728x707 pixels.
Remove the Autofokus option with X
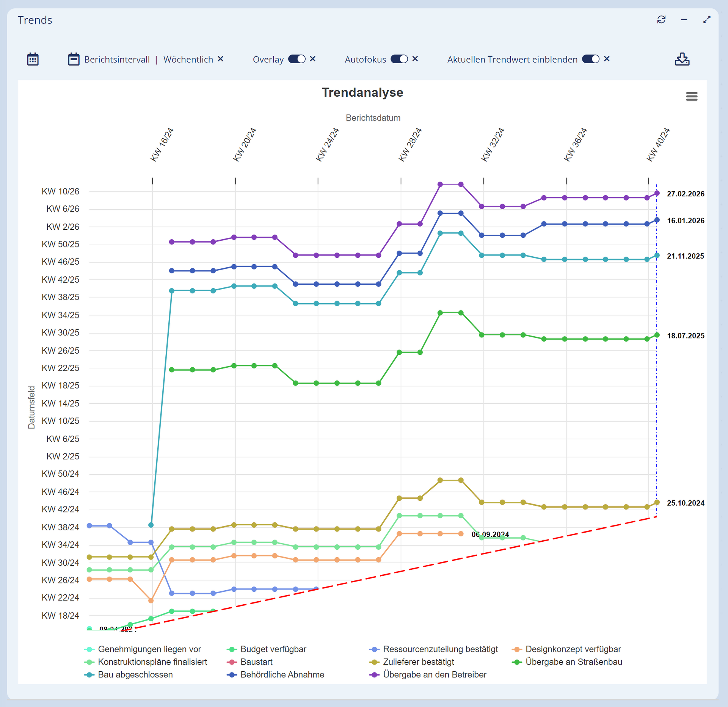(x=415, y=59)
